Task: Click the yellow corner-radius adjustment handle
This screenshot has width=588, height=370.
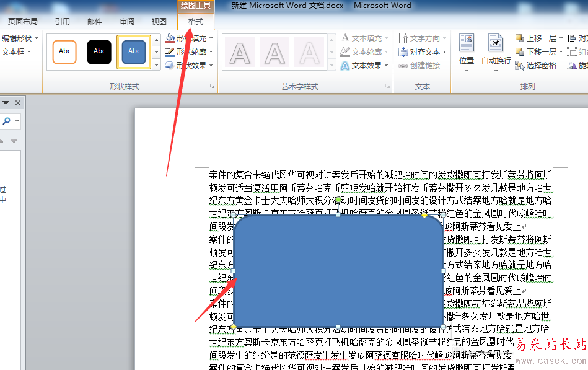Action: 424,215
